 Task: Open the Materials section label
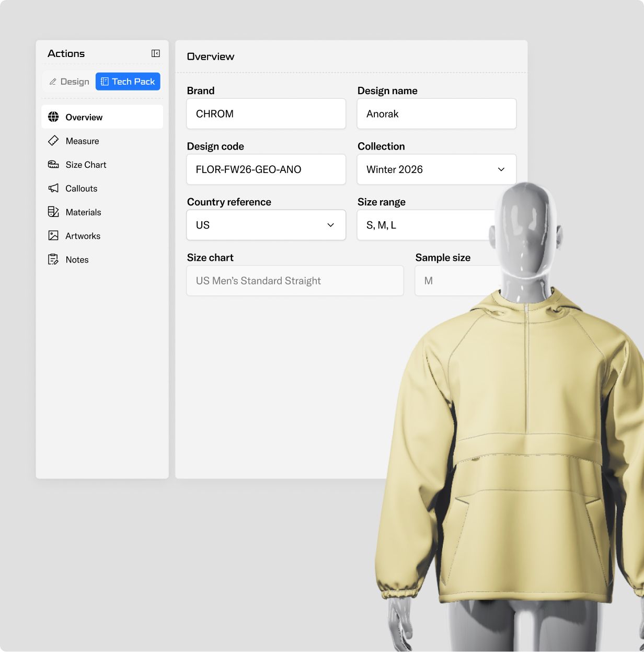[x=84, y=212]
